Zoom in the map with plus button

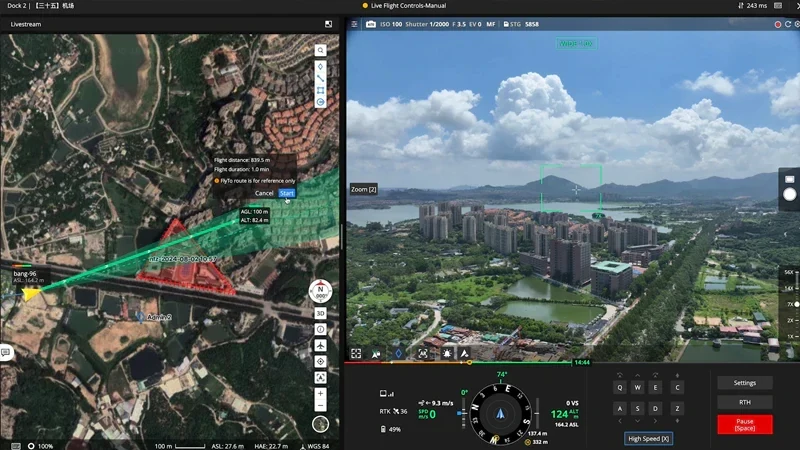click(320, 393)
